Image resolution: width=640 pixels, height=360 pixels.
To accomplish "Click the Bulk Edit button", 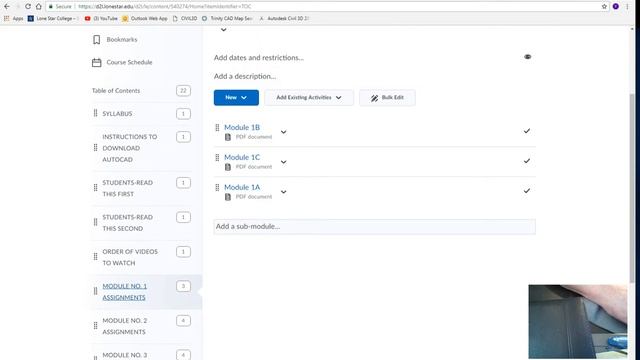I will coord(387,98).
